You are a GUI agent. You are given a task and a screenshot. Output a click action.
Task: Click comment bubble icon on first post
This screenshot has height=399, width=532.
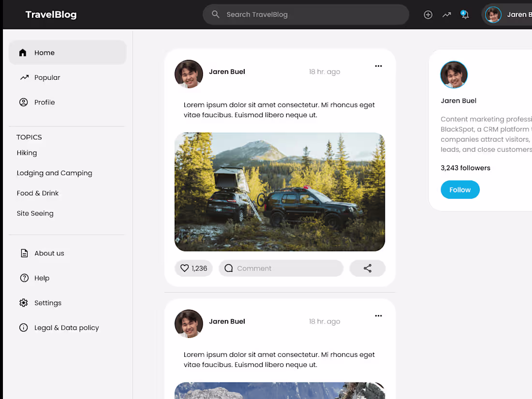click(229, 268)
